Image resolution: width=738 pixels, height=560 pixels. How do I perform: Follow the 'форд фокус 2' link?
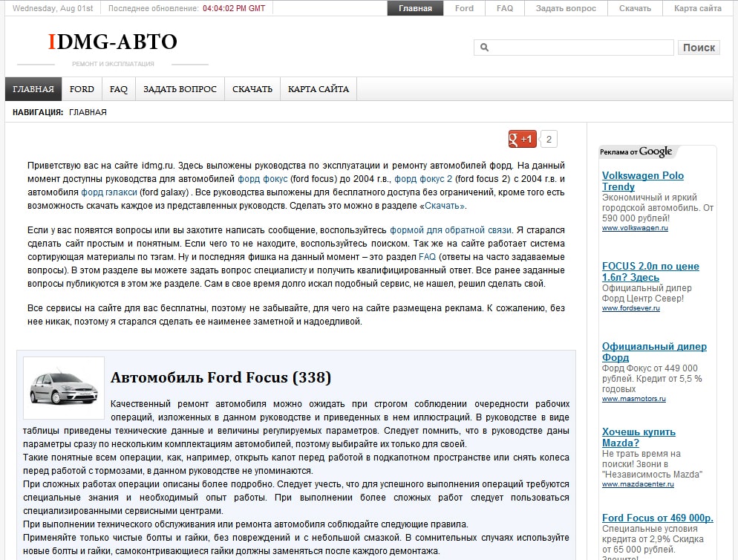(423, 179)
